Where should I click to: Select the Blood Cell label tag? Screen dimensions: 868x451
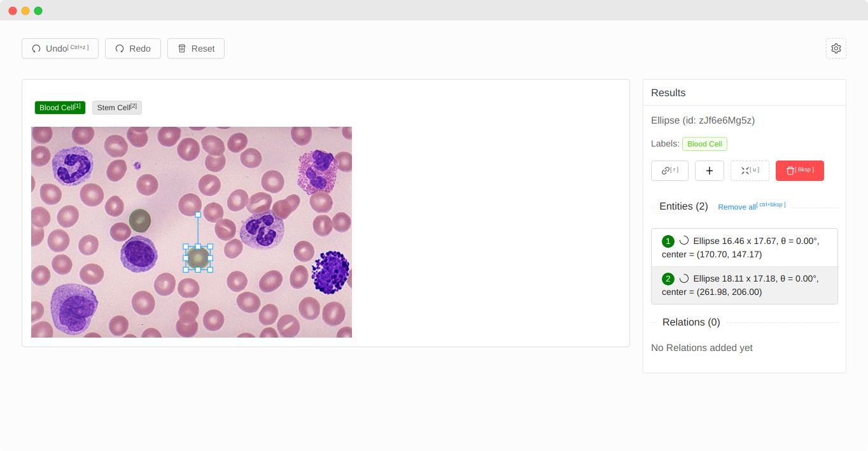[x=60, y=108]
